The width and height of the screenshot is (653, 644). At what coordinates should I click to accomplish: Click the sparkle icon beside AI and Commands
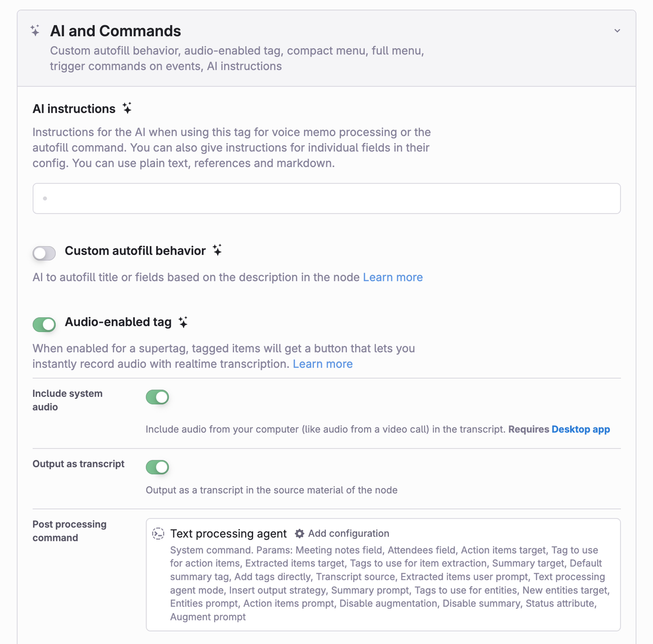[35, 30]
